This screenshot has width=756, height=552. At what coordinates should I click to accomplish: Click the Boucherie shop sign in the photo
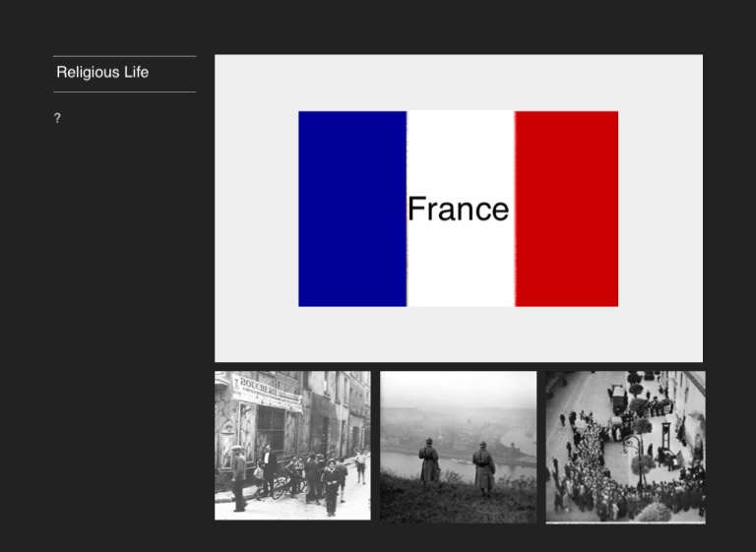264,390
